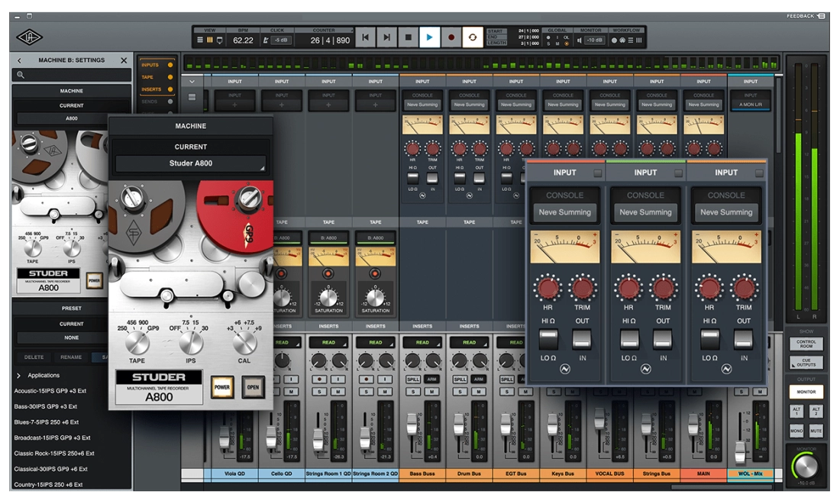Toggle INSERTS row visibility in the sidebar
This screenshot has width=840, height=504.
pyautogui.click(x=170, y=89)
